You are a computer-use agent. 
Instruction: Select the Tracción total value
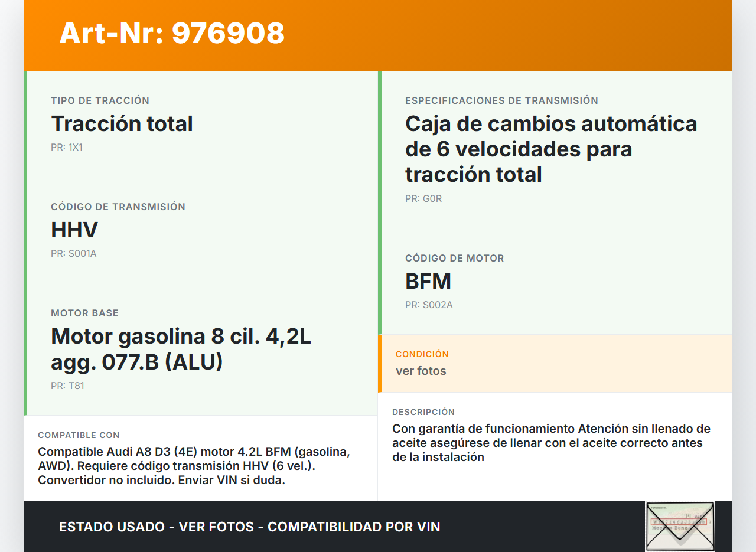tap(122, 124)
